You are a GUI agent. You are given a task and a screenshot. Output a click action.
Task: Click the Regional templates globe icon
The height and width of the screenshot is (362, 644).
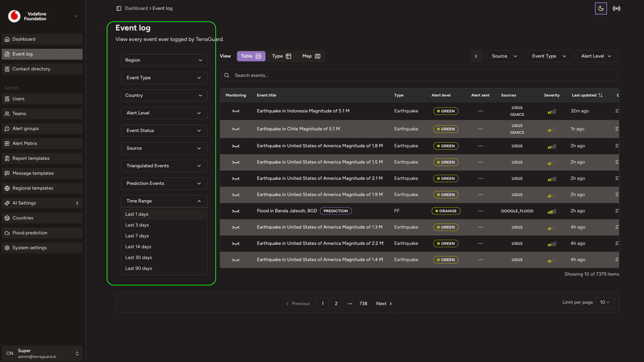7,188
